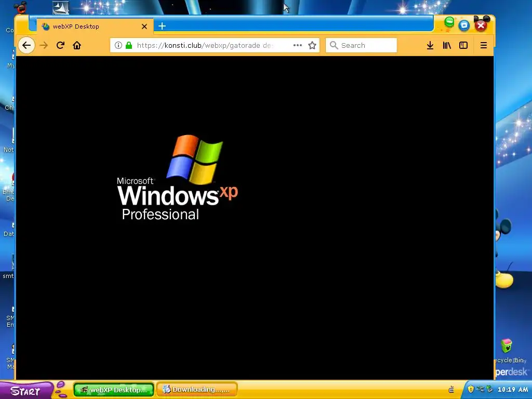
Task: Minimize the browser with the green button
Action: tap(449, 22)
